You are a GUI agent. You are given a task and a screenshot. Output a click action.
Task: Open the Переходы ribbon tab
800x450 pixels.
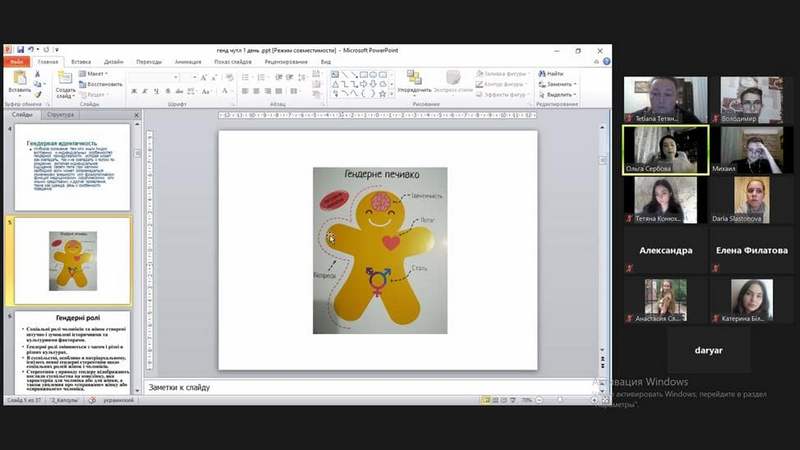[x=149, y=62]
